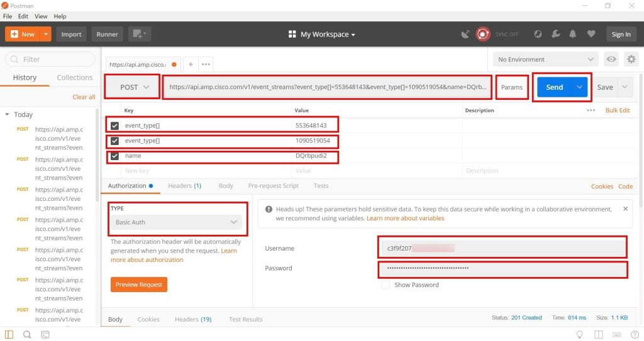The image size is (644, 341).
Task: Open notifications bell icon
Action: tap(572, 34)
